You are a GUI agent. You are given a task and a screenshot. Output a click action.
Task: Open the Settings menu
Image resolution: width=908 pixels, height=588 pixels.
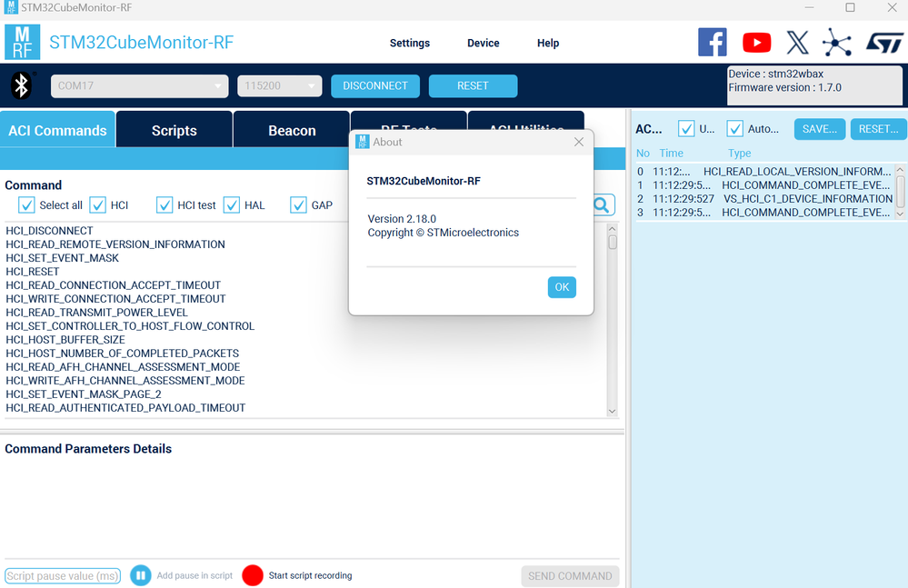pyautogui.click(x=409, y=43)
